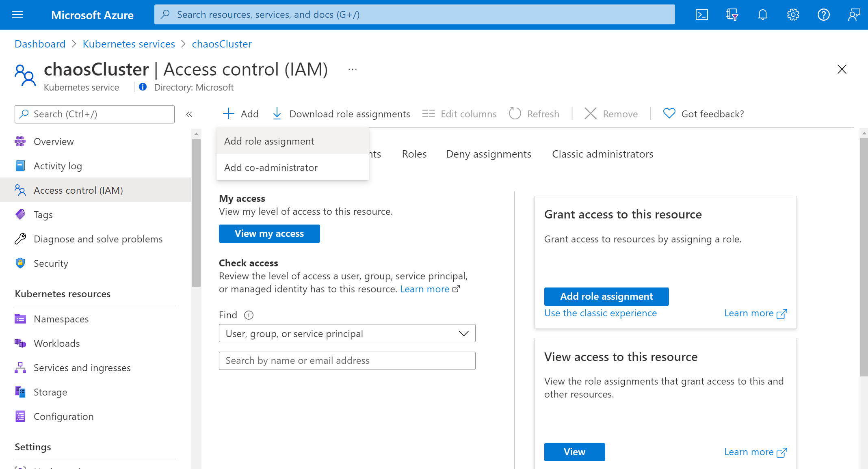Click the Search by name input field

pyautogui.click(x=347, y=361)
